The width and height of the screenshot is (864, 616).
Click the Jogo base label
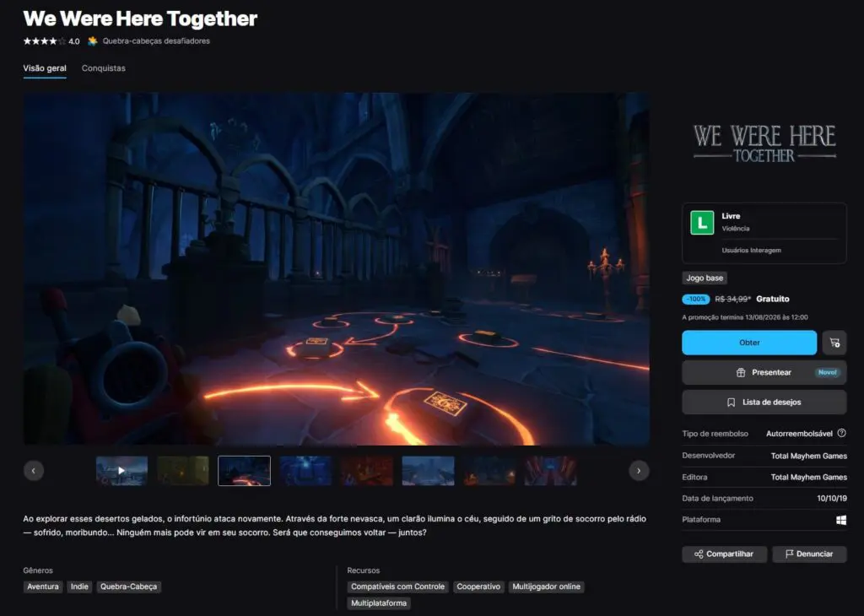705,278
